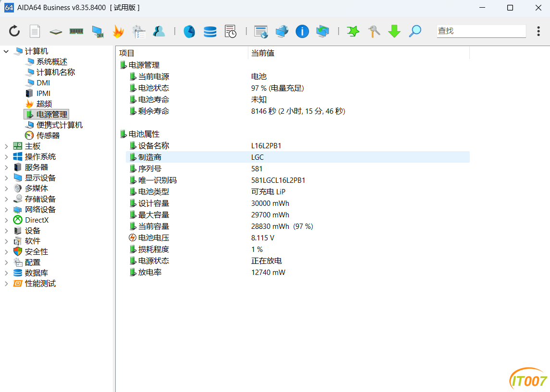Click the monitor with globe icon

coord(281,31)
